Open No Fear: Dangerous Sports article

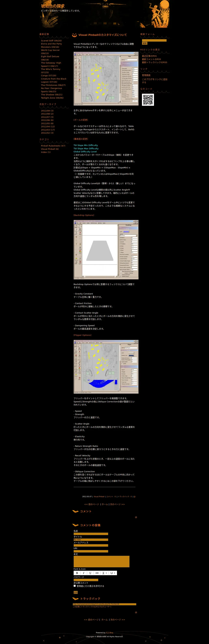click(51, 90)
